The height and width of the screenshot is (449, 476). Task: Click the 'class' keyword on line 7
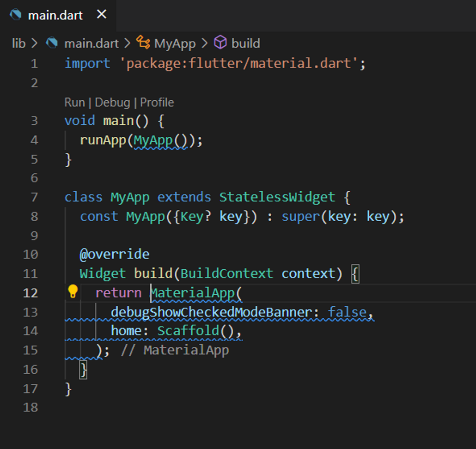[84, 197]
